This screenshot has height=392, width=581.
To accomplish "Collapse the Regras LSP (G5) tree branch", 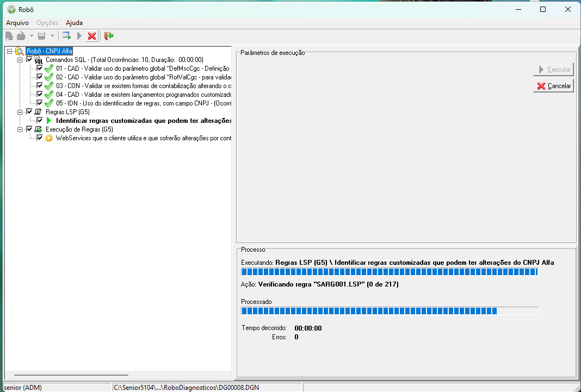I will click(x=20, y=112).
